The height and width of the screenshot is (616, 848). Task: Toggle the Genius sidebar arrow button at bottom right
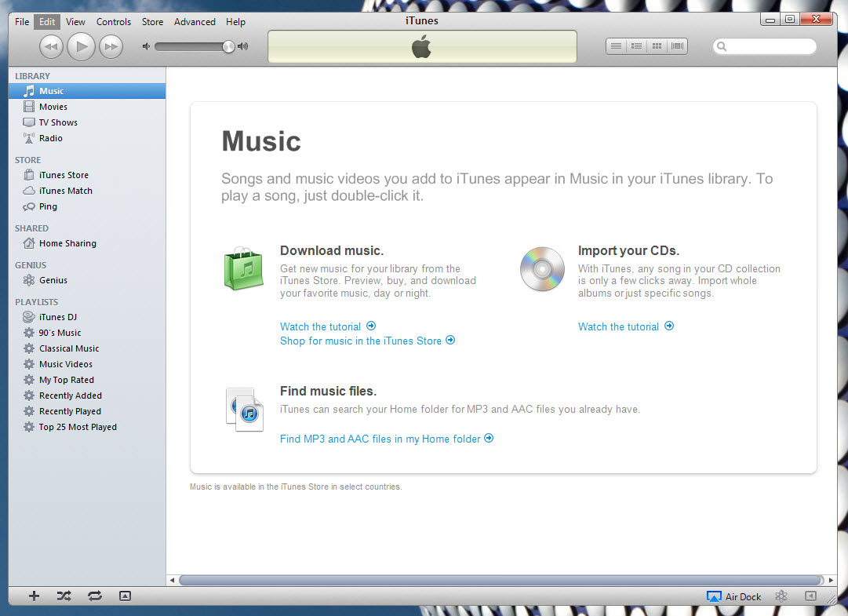[810, 596]
